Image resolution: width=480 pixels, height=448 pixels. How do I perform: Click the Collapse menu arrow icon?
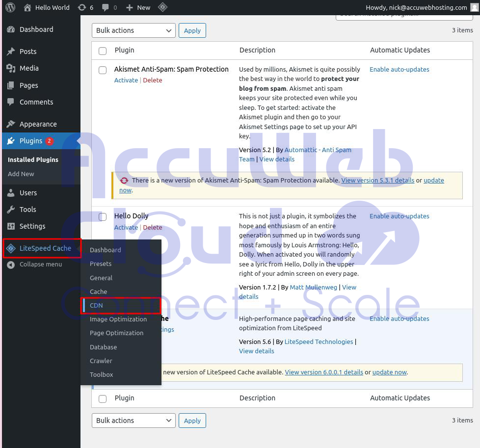click(x=11, y=264)
